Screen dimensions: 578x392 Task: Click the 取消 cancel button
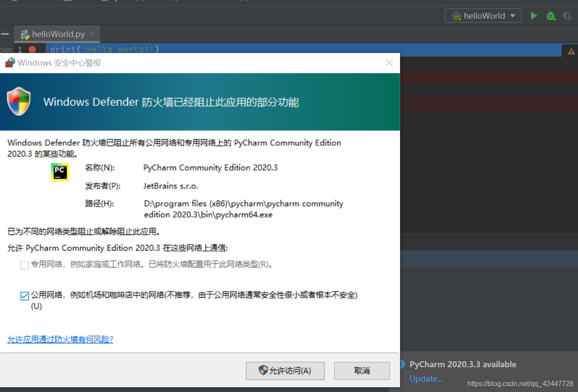362,371
